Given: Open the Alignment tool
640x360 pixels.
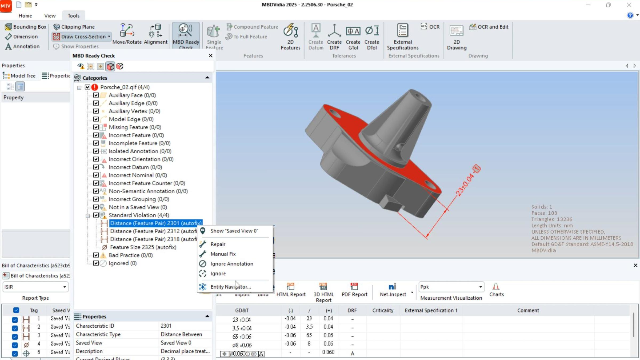Looking at the screenshot, I should [156, 34].
